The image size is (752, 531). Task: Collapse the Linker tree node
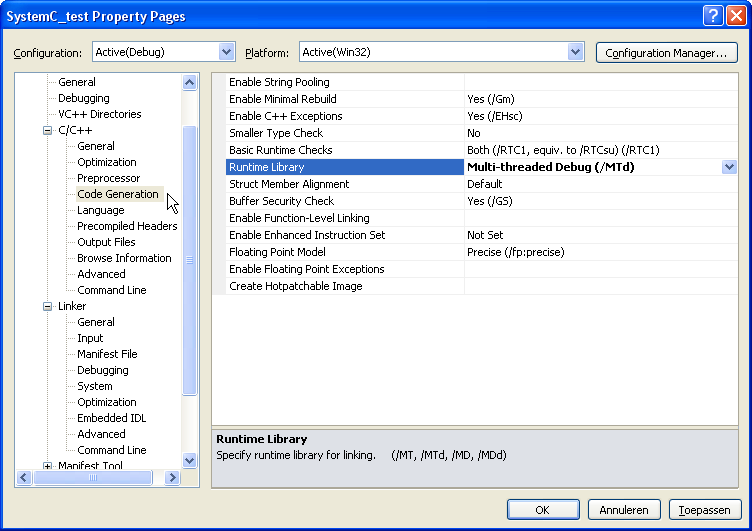click(47, 307)
